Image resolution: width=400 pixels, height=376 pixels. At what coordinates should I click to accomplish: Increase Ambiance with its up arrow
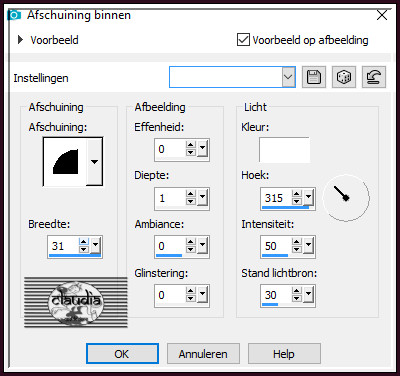pyautogui.click(x=191, y=242)
